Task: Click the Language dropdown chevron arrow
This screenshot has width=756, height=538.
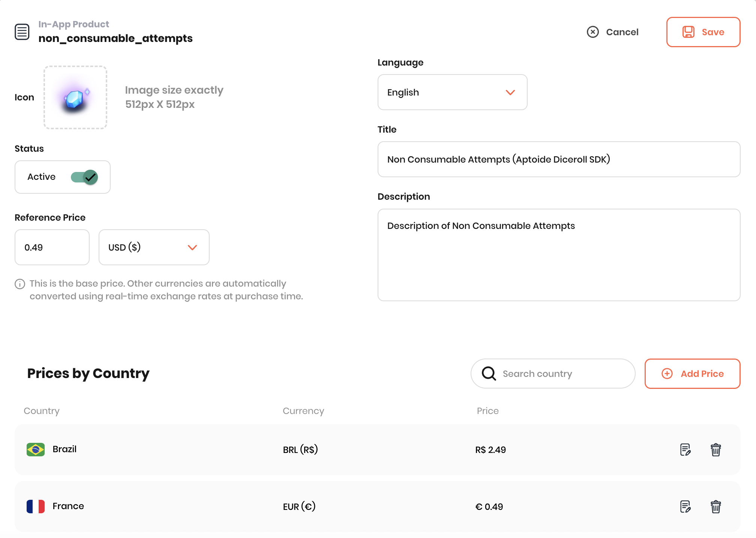Action: [510, 93]
